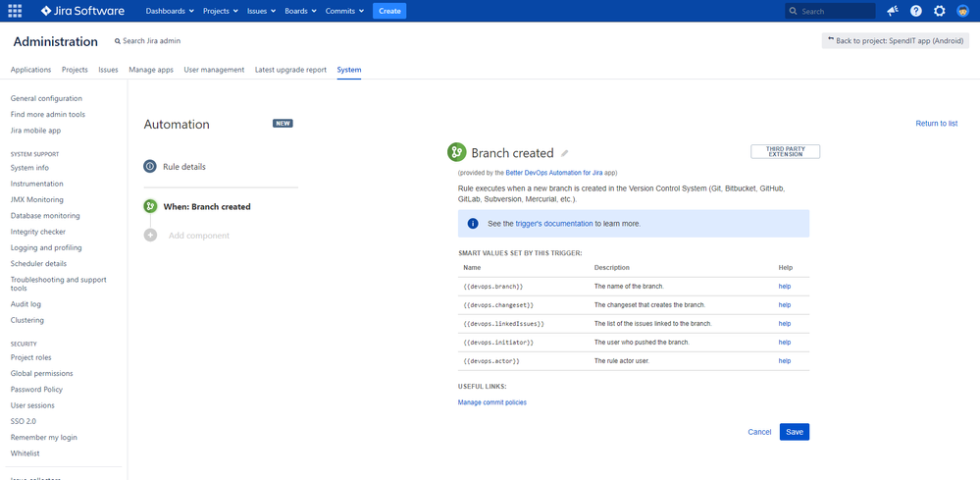Open Scheduler details
This screenshot has width=980, height=480.
(x=39, y=264)
